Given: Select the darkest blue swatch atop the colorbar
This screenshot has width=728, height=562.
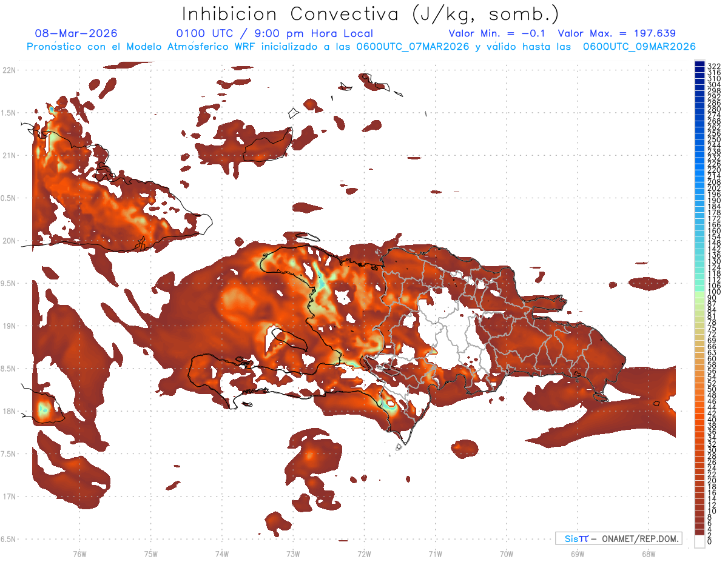Looking at the screenshot, I should pyautogui.click(x=699, y=63).
